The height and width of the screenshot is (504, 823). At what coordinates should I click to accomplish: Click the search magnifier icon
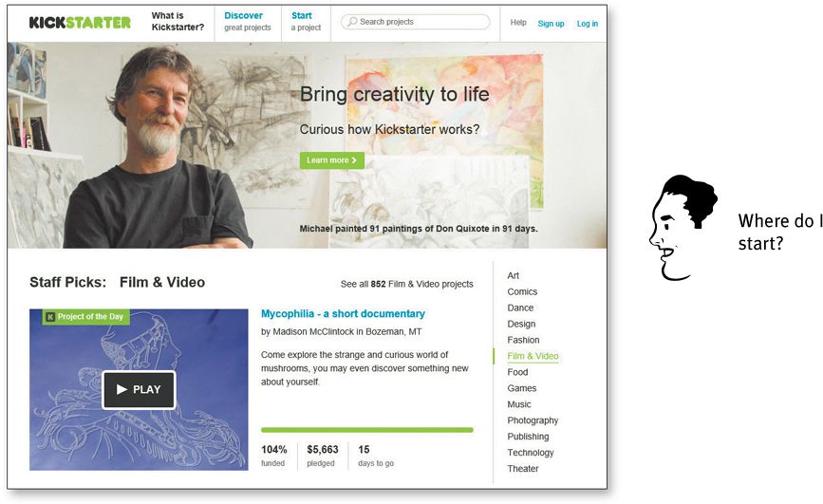point(352,22)
